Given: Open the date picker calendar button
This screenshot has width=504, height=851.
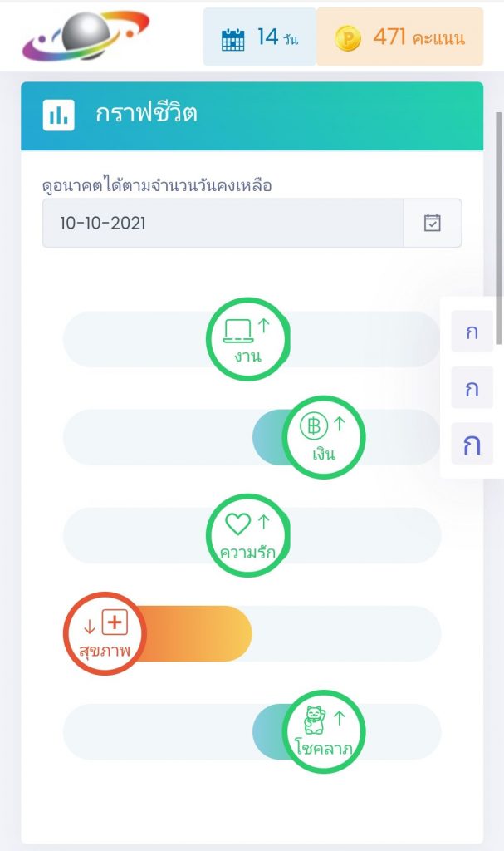Looking at the screenshot, I should click(432, 223).
